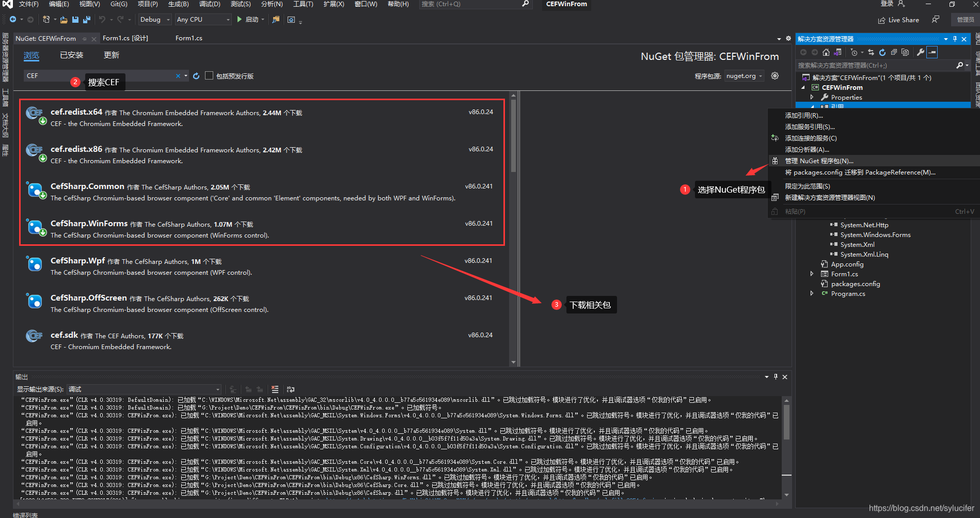Collapse all in Solution Explorer toolbar
This screenshot has height=518, width=980.
click(894, 52)
